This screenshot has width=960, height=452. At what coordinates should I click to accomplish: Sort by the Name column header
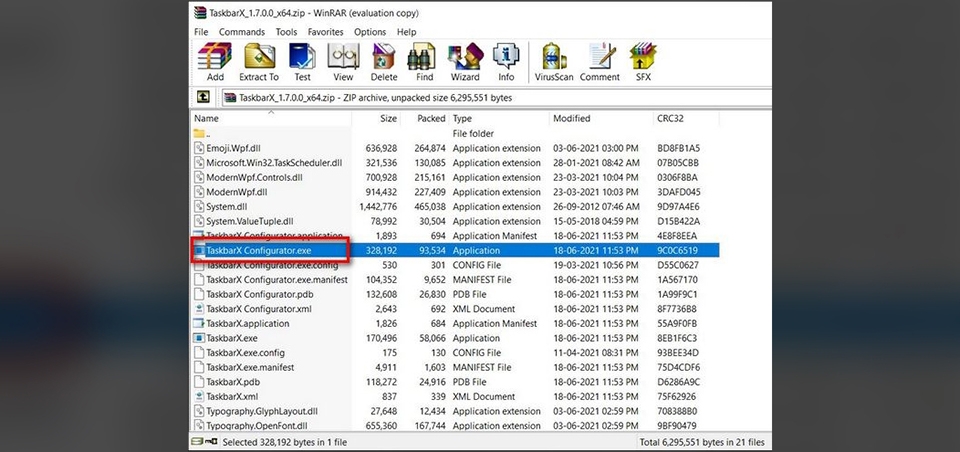point(271,118)
